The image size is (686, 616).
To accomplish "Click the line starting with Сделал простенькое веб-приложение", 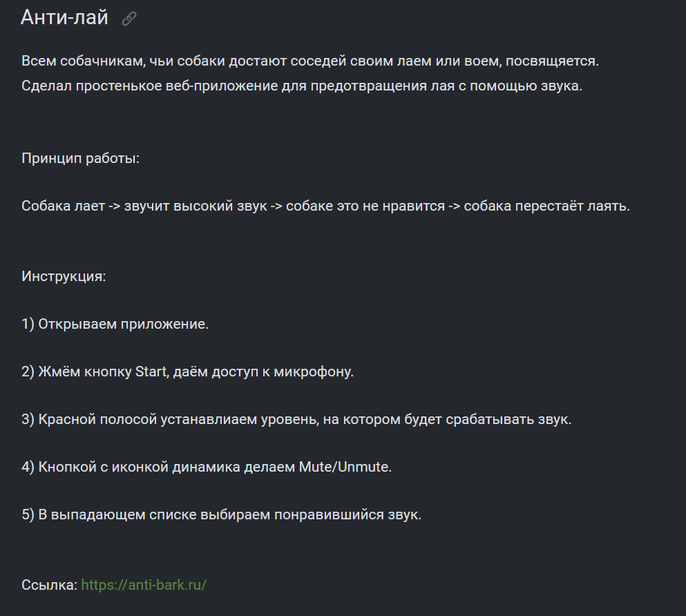I will click(x=302, y=87).
